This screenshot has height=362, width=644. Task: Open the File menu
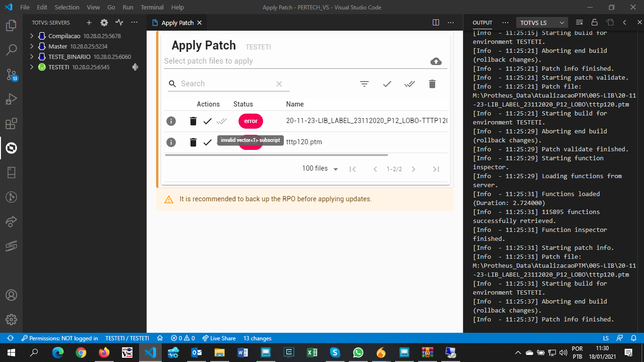tap(25, 8)
